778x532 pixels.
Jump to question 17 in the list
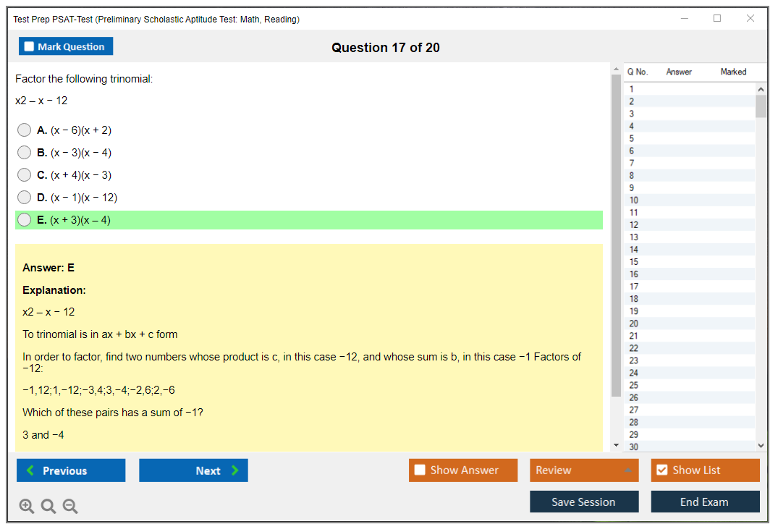634,287
